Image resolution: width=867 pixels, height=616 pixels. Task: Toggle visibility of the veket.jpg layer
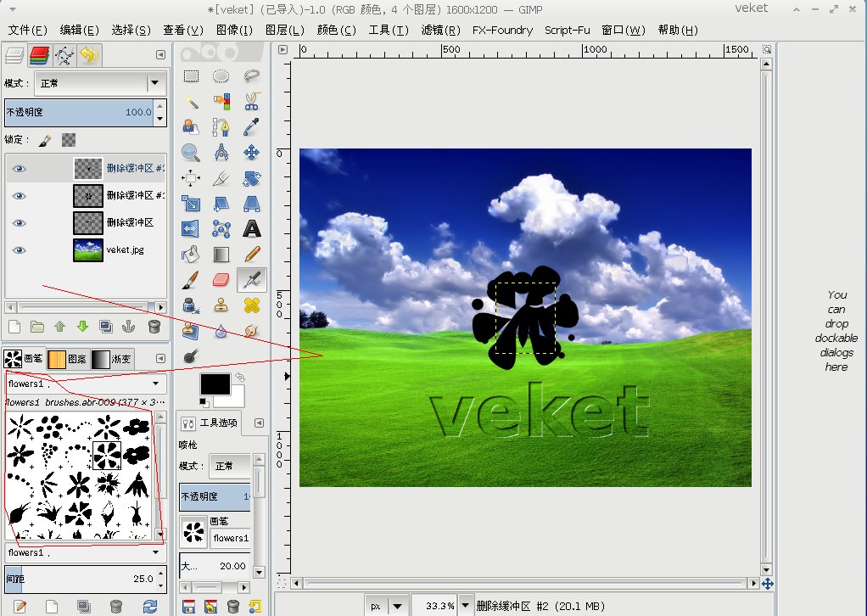(20, 250)
